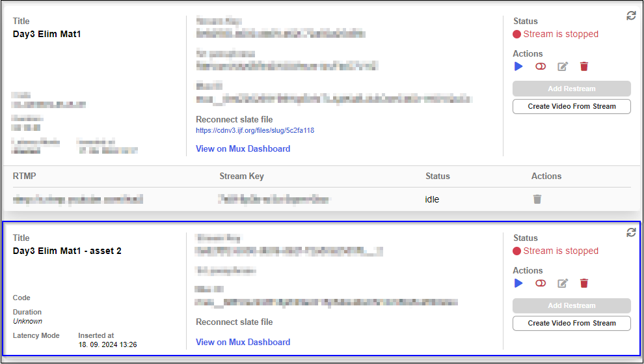644x364 pixels.
Task: Click Add Restream on the asset 2 card
Action: click(x=571, y=305)
